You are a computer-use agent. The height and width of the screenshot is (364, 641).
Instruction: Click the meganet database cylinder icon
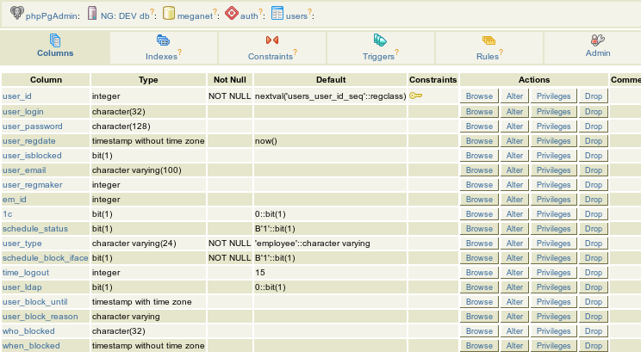pos(168,13)
